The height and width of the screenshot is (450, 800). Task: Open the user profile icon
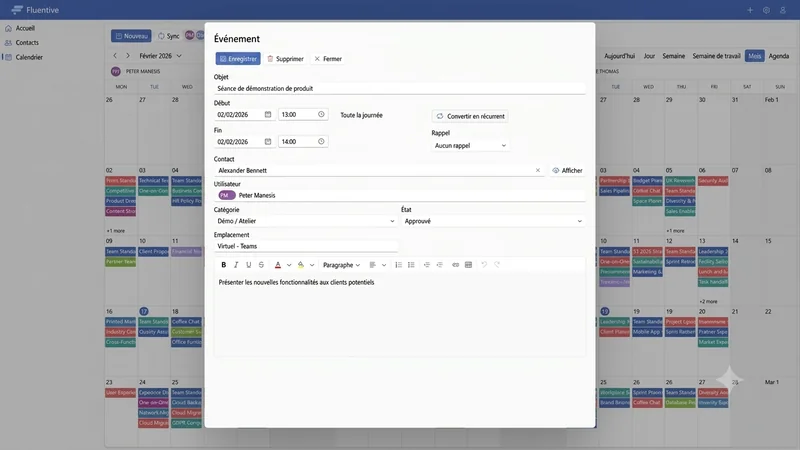point(783,10)
